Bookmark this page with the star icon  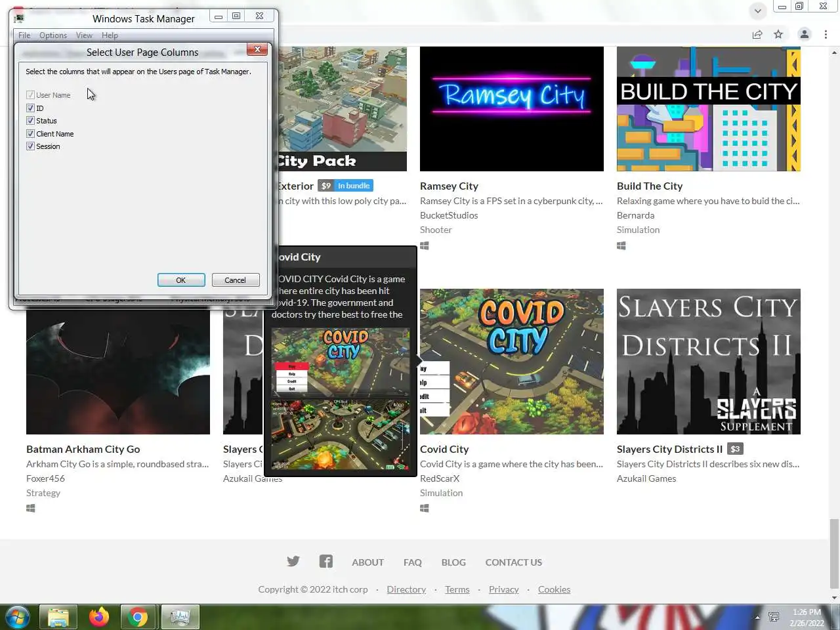pyautogui.click(x=778, y=34)
